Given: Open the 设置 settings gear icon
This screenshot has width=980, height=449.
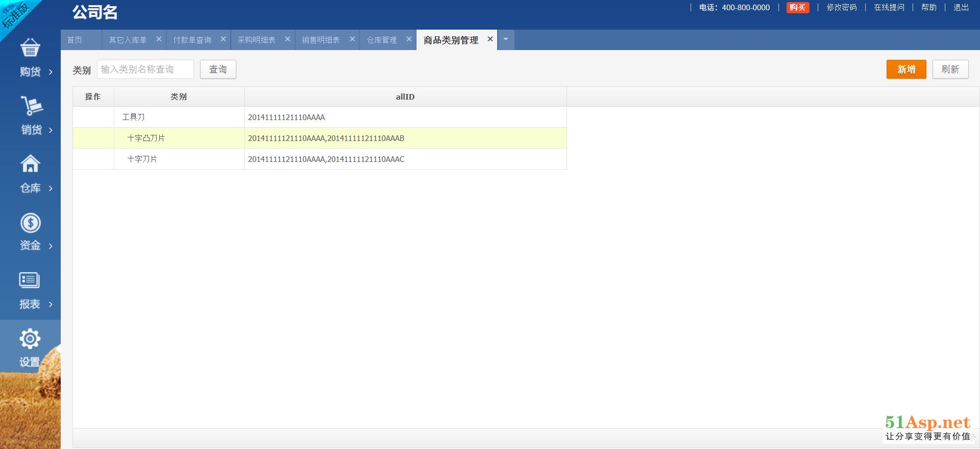Looking at the screenshot, I should [30, 339].
